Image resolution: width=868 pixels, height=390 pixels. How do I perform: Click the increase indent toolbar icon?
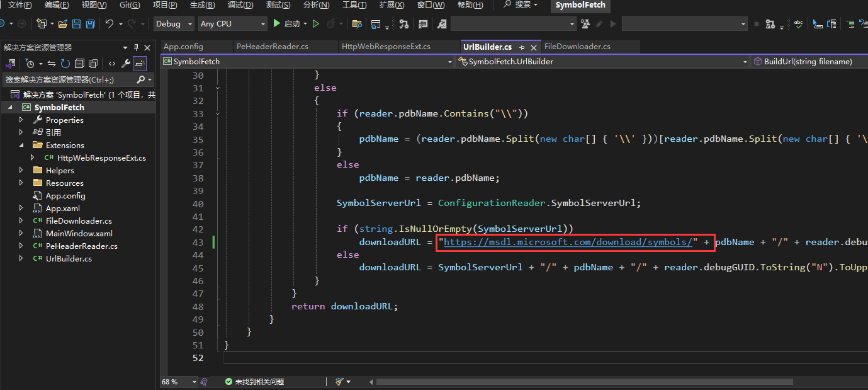850,24
